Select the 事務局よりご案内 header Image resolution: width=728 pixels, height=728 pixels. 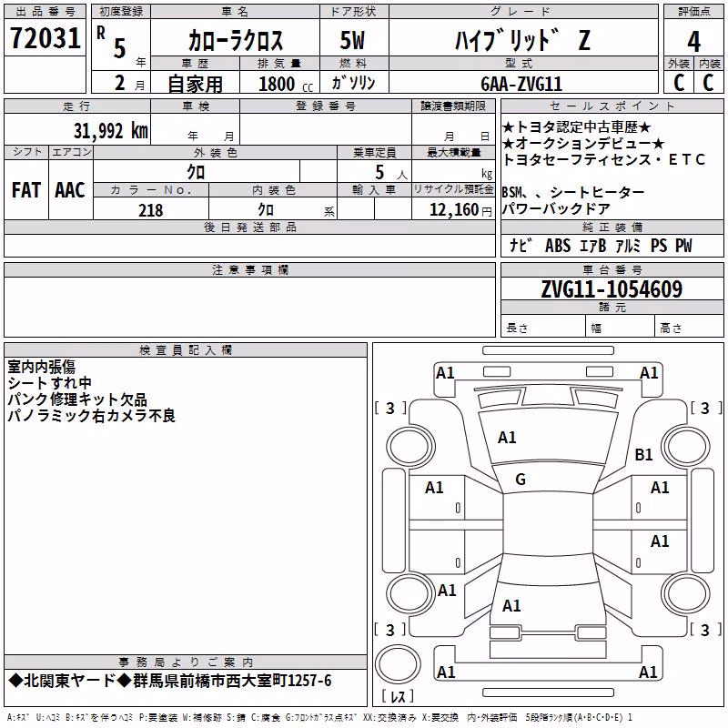(186, 662)
